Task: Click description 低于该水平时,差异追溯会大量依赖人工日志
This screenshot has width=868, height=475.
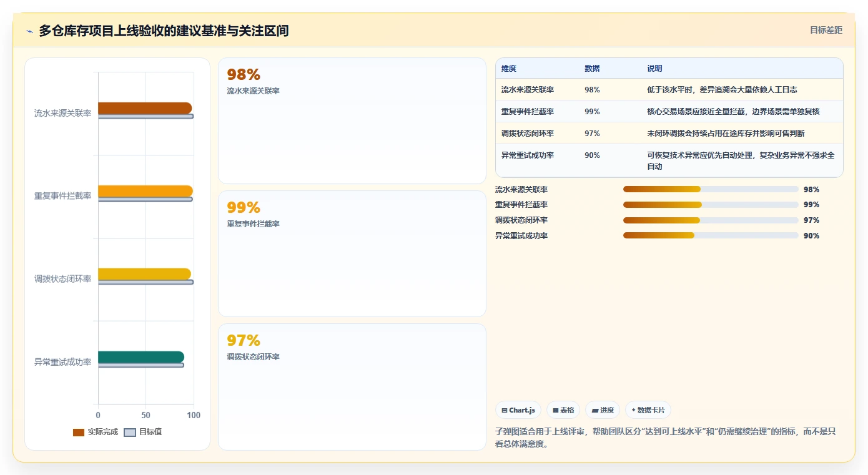Action: click(x=722, y=90)
